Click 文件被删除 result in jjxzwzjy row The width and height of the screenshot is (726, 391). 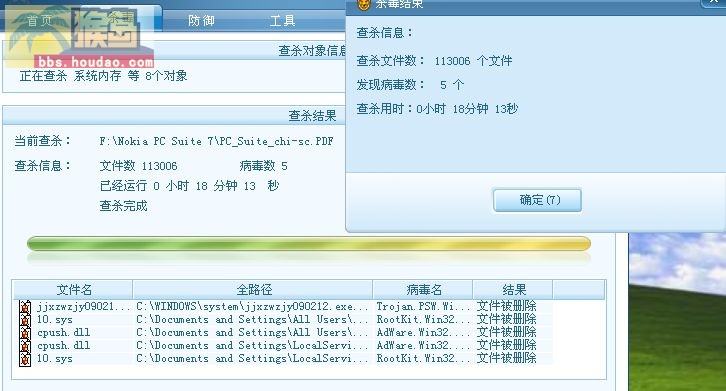coord(507,306)
